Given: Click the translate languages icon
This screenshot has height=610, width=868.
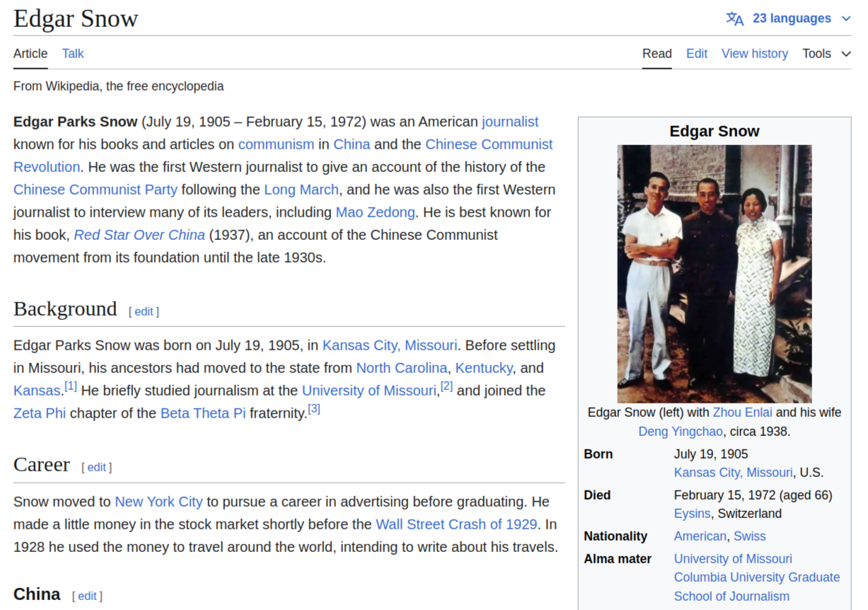Looking at the screenshot, I should click(x=735, y=18).
